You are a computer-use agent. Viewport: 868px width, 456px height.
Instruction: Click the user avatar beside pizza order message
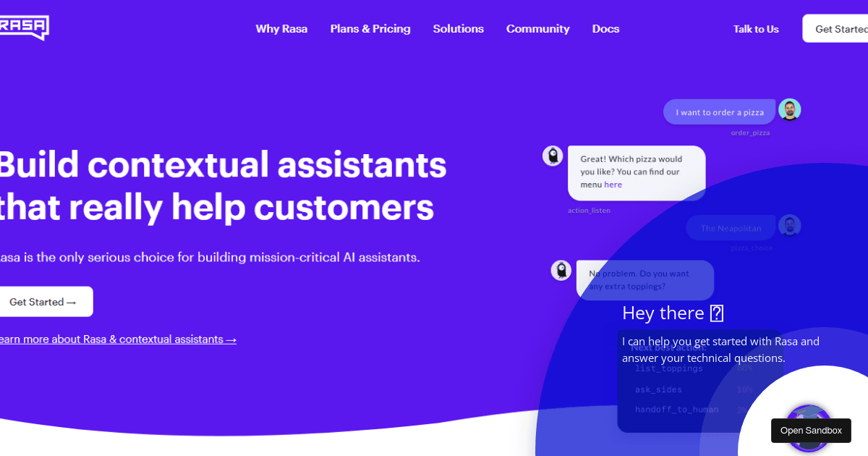point(789,110)
